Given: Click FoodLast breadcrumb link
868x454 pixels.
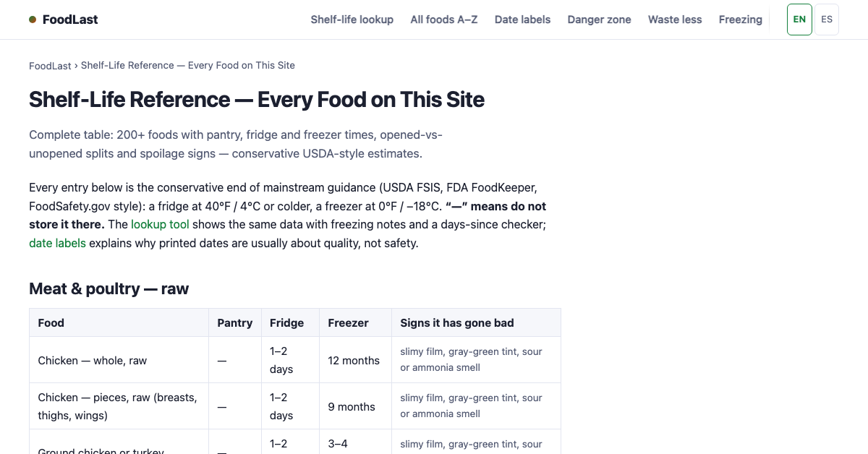Looking at the screenshot, I should coord(50,66).
